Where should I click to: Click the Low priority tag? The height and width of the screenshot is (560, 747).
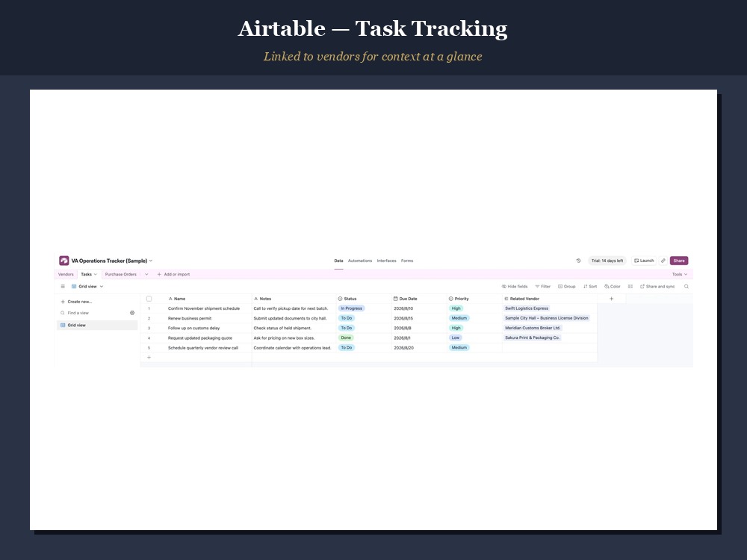coord(456,337)
